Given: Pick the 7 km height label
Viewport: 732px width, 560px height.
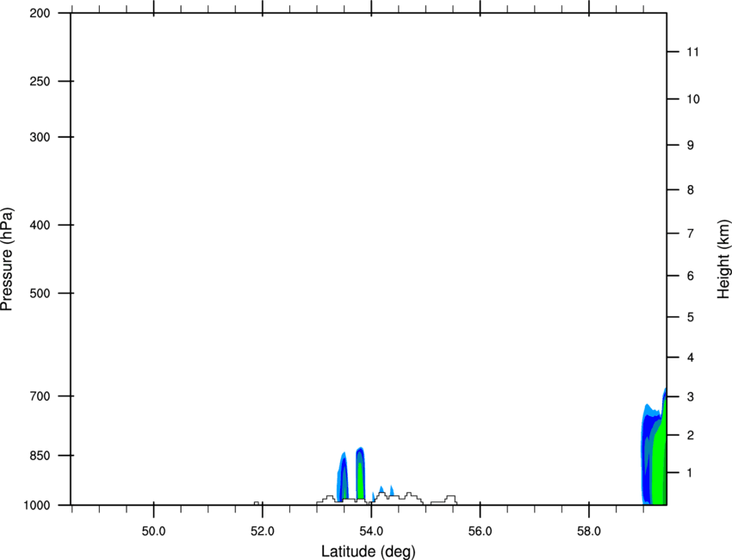Looking at the screenshot, I should pos(691,233).
